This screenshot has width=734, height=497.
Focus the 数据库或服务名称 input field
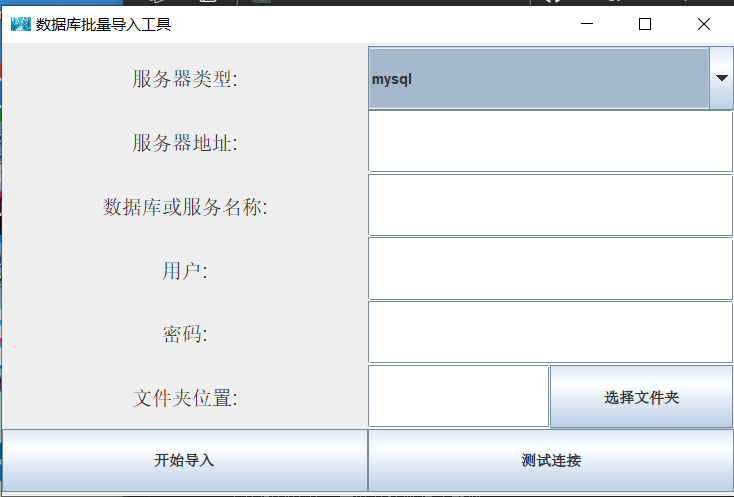point(550,205)
